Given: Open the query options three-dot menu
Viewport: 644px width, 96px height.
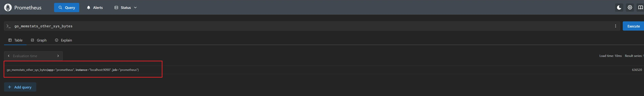Looking at the screenshot, I should tap(615, 26).
